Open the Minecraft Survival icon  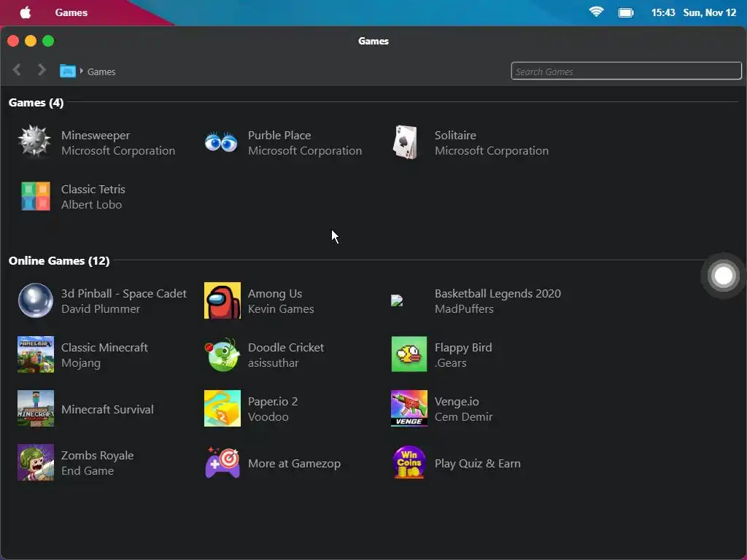tap(36, 408)
